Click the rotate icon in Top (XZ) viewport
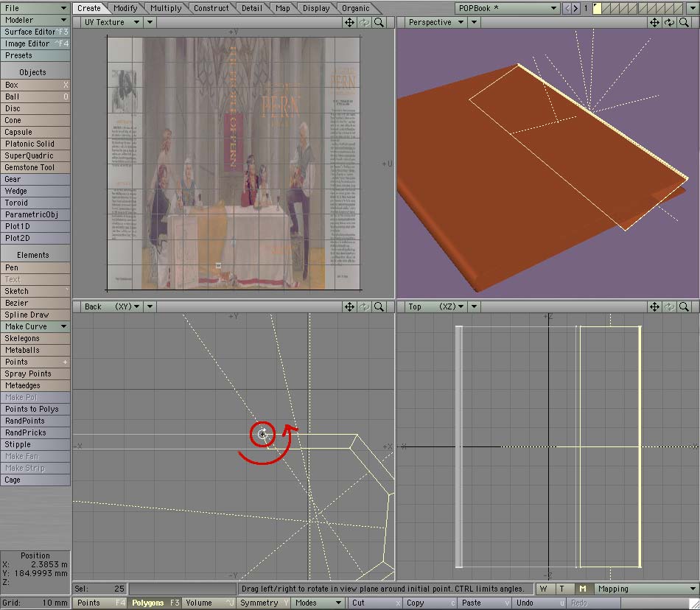The width and height of the screenshot is (700, 610). [x=669, y=306]
